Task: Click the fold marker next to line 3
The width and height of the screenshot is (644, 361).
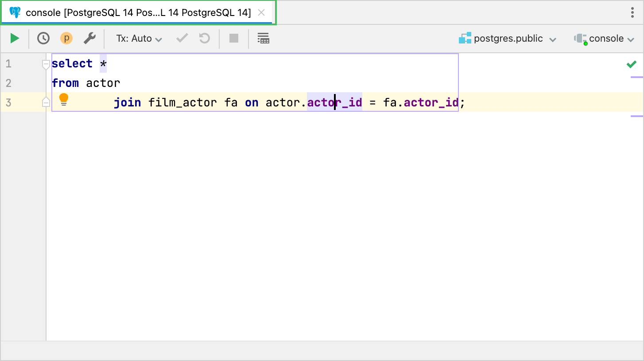Action: [x=46, y=102]
